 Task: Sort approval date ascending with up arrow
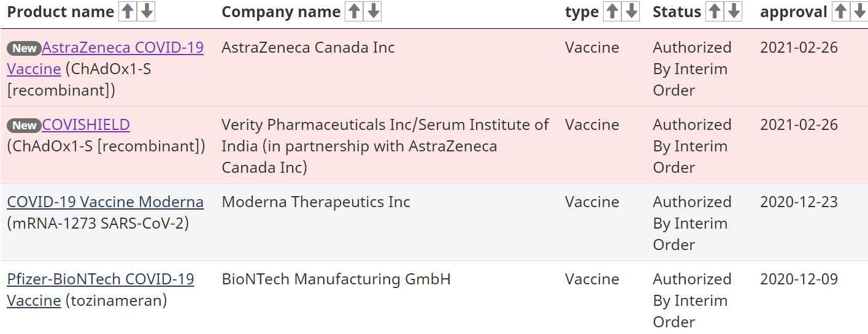(841, 12)
